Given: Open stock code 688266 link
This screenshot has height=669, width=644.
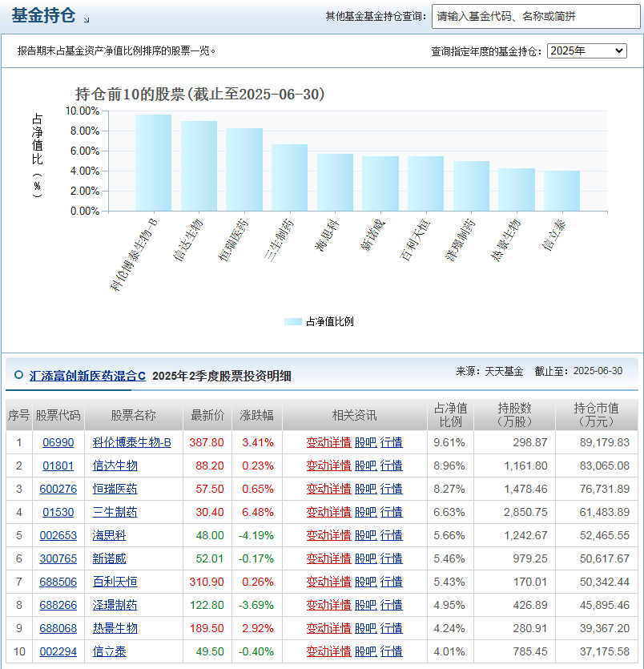Looking at the screenshot, I should pos(58,605).
